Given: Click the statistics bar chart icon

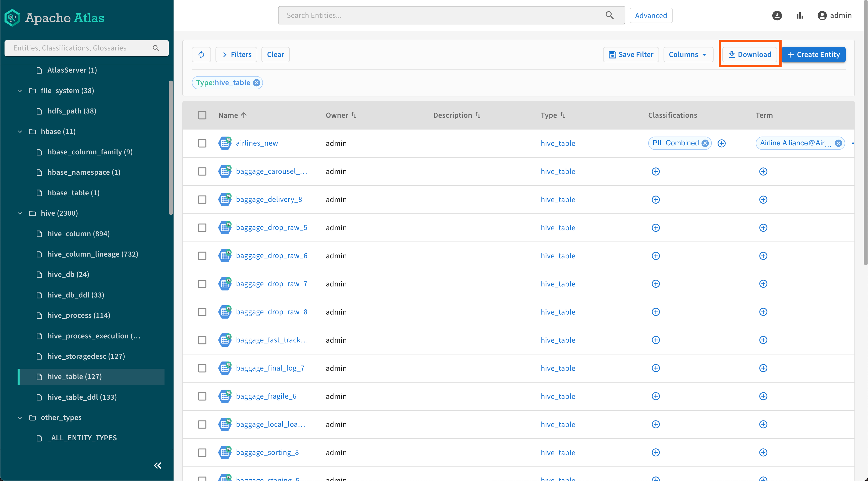Looking at the screenshot, I should pos(800,16).
